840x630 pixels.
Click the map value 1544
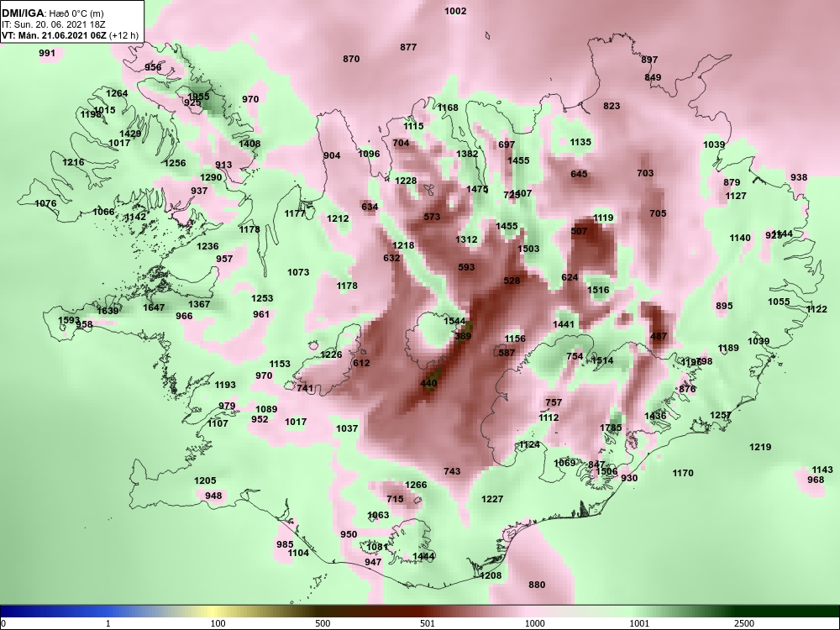454,321
